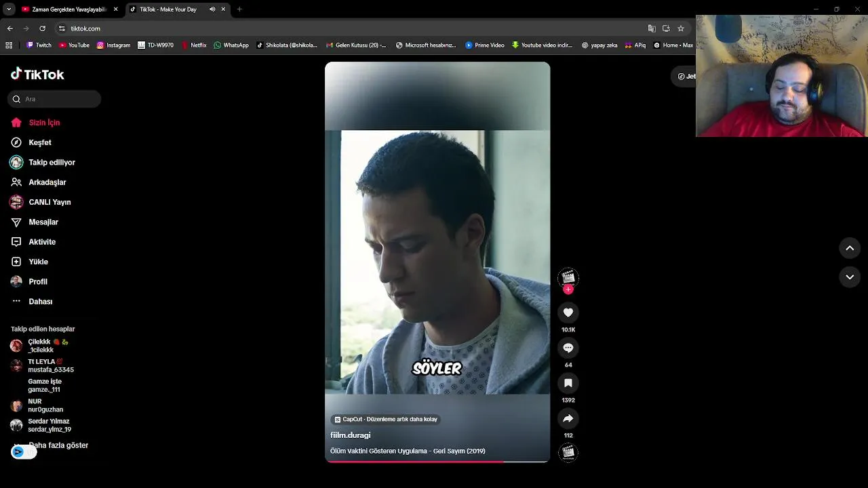View site information icon
This screenshot has height=488, width=868.
[x=62, y=28]
